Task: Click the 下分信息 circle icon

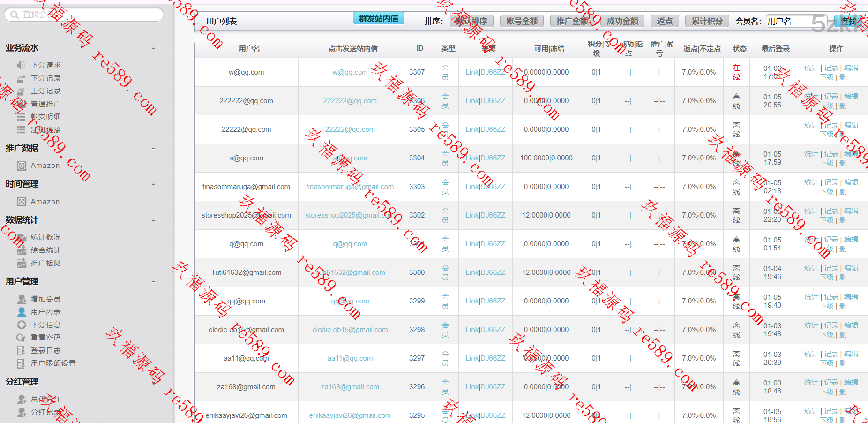Action: [22, 325]
